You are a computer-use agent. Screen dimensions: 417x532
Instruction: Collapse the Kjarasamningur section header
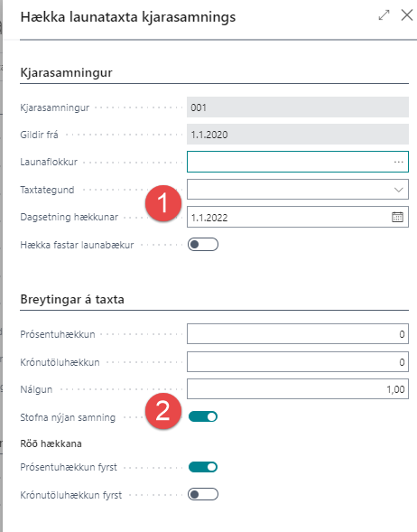coord(67,72)
